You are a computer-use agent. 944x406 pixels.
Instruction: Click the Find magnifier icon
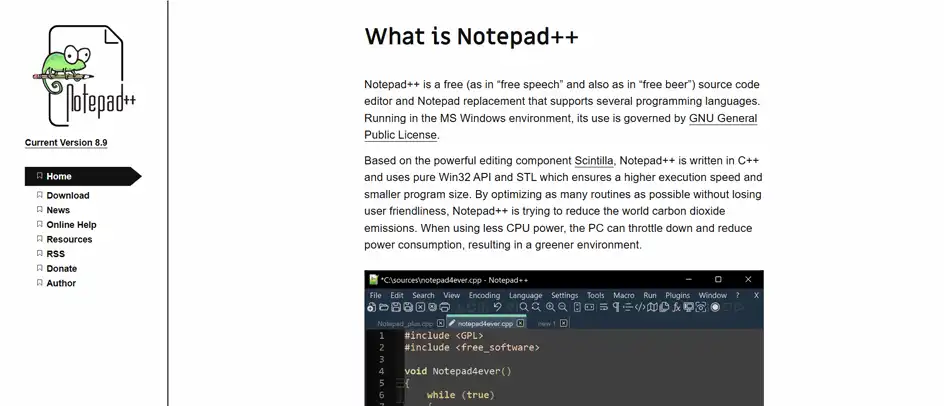[x=524, y=307]
